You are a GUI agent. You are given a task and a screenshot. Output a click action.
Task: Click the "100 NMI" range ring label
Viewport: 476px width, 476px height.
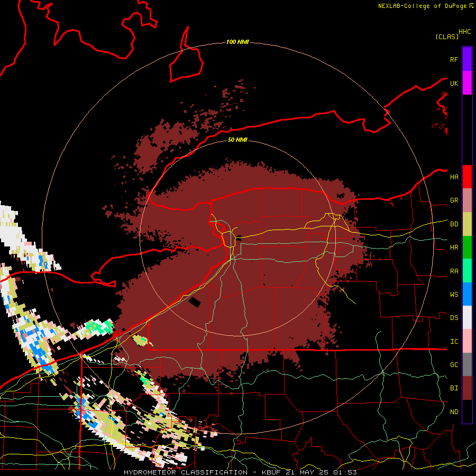(x=237, y=42)
